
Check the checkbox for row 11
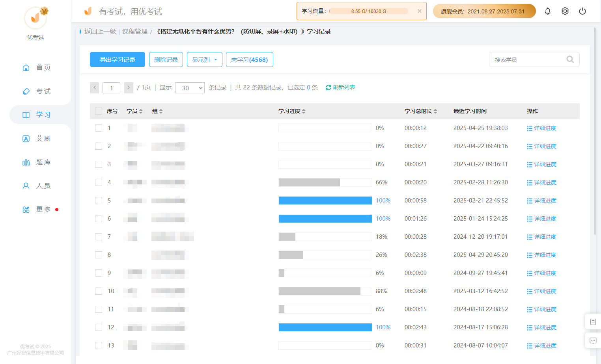point(99,309)
